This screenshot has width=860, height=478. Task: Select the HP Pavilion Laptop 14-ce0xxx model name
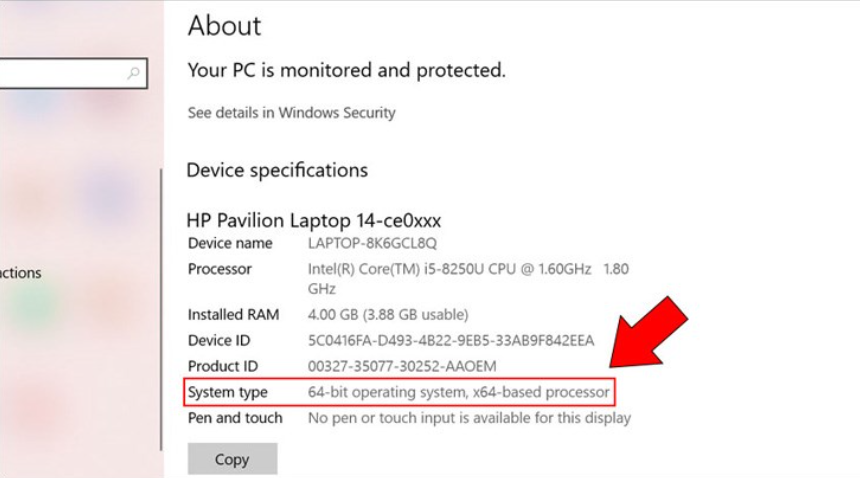click(x=313, y=220)
